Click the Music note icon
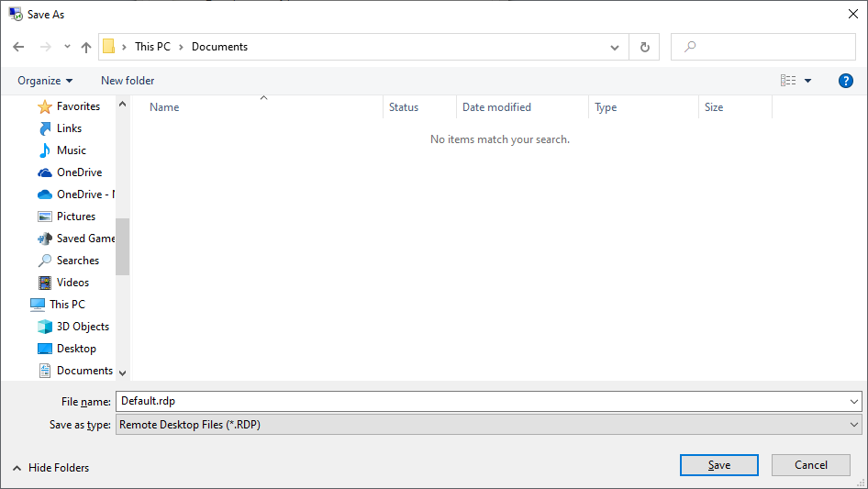The image size is (868, 489). click(x=45, y=150)
